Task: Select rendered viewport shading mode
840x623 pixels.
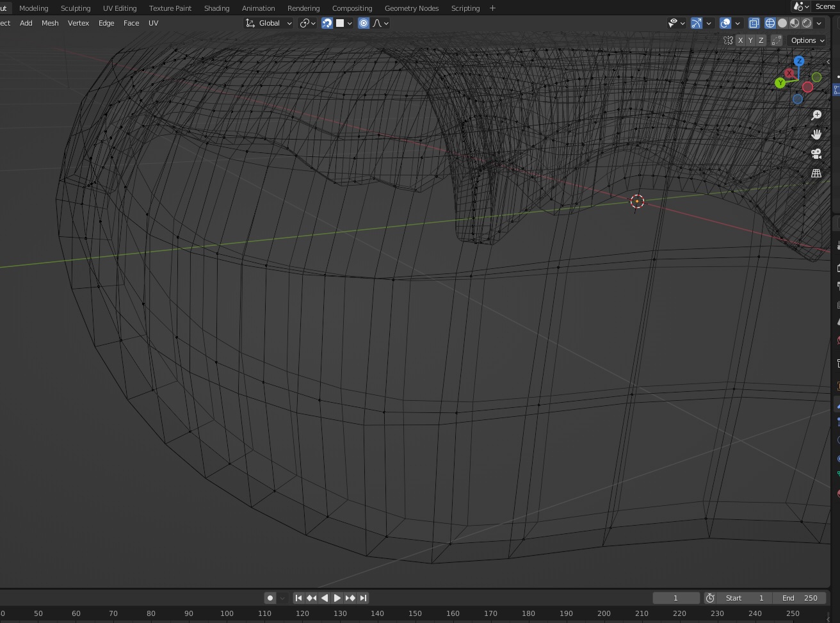Action: tap(807, 23)
